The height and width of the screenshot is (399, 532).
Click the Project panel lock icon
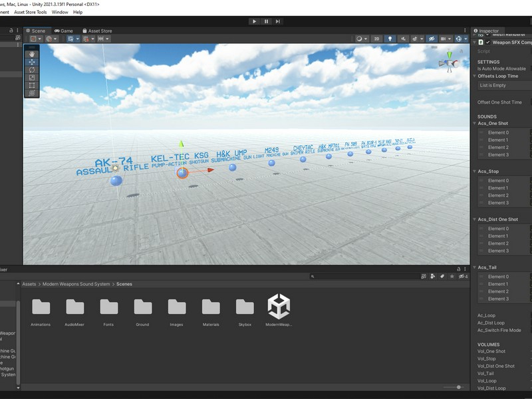458,269
